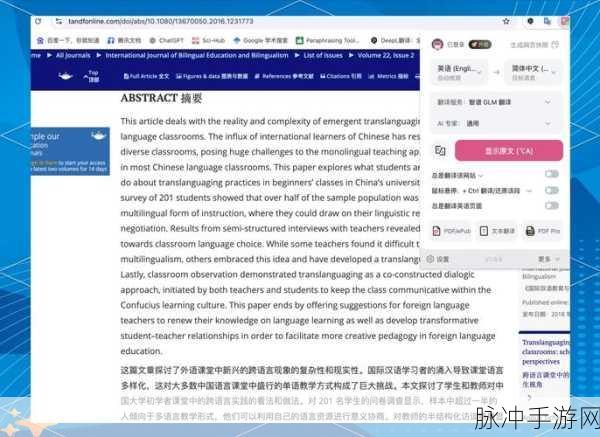Screen dimensions: 600x437
Task: Click the ABSTRACT heading
Action: (x=161, y=98)
